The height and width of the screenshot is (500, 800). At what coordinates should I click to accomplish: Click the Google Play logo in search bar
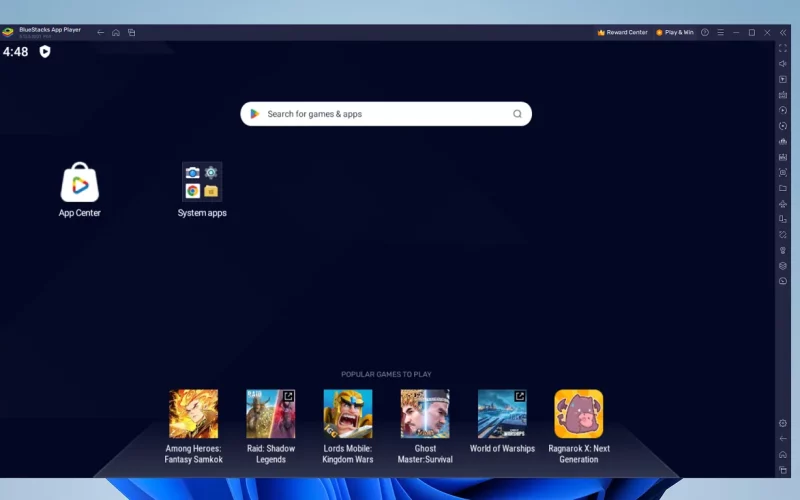pyautogui.click(x=255, y=114)
